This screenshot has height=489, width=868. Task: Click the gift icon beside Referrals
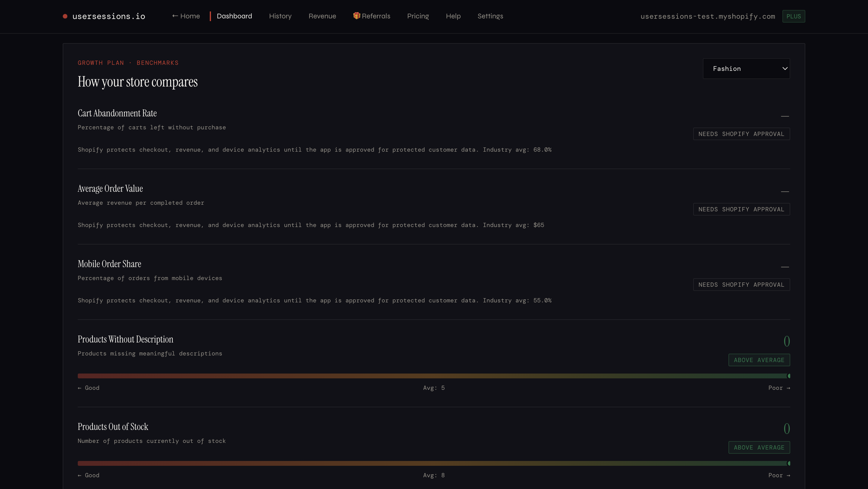point(357,16)
